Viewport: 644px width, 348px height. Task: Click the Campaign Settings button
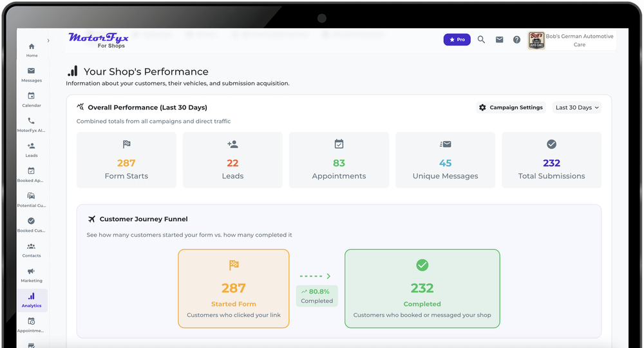tap(511, 107)
